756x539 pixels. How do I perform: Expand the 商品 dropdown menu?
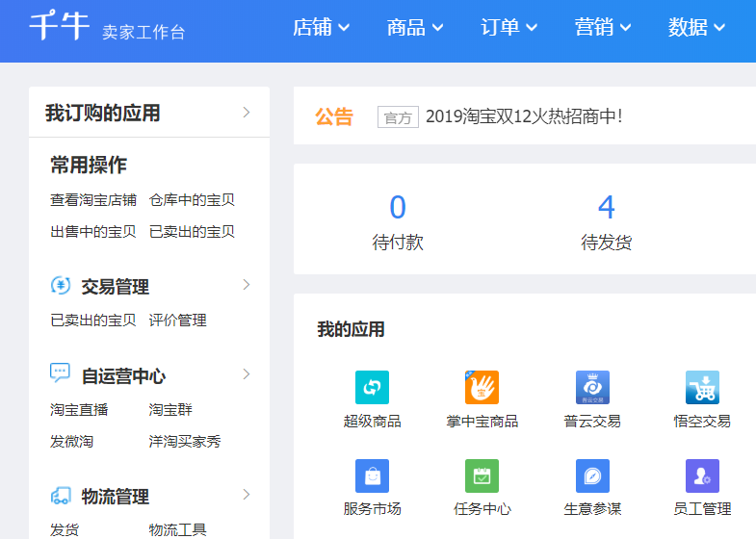coord(415,28)
